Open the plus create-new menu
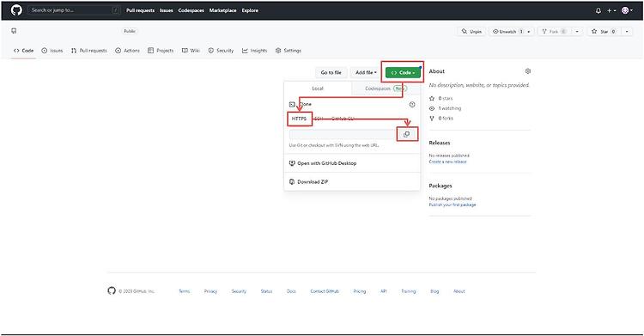This screenshot has width=644, height=336. [611, 10]
